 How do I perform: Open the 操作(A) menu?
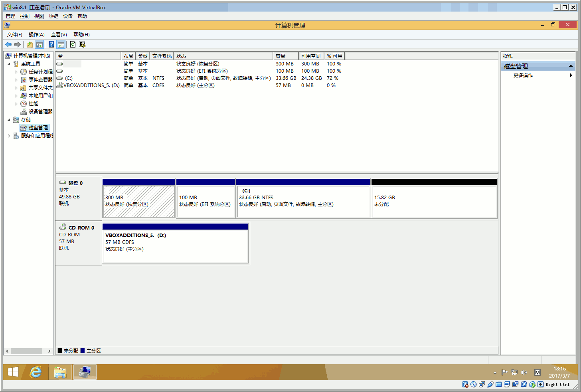(x=37, y=35)
